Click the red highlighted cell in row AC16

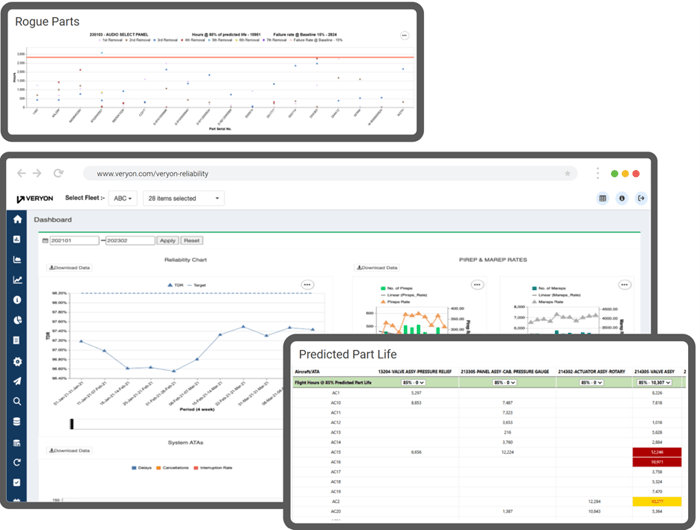[x=657, y=462]
